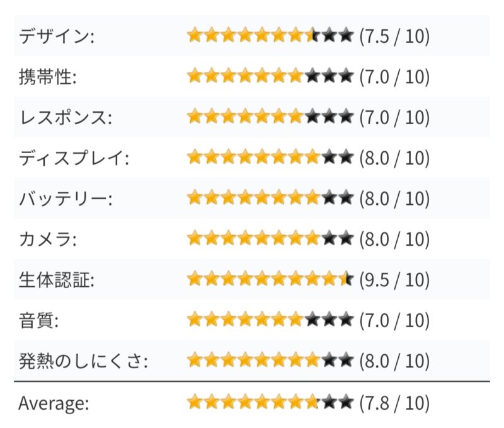The height and width of the screenshot is (428, 504).
Task: Click the バッテリー star rating
Action: pos(270,199)
